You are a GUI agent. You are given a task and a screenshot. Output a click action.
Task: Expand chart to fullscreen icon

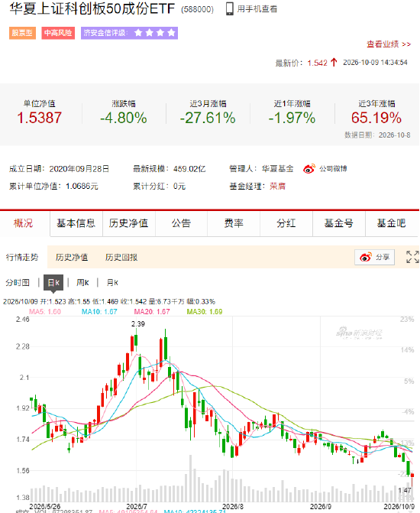412,257
